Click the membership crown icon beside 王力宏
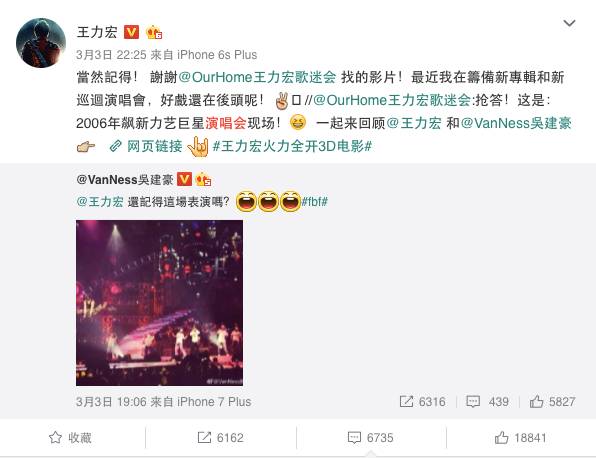The width and height of the screenshot is (596, 458). click(154, 32)
